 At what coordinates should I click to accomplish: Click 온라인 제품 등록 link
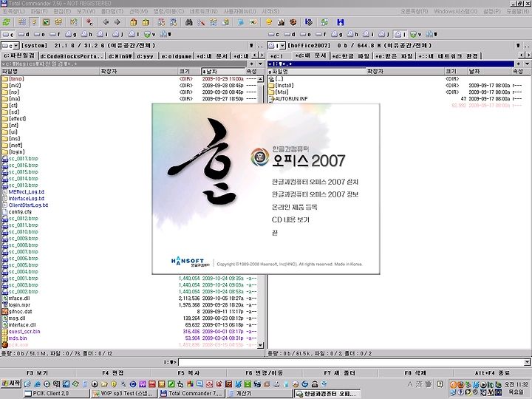(x=294, y=207)
